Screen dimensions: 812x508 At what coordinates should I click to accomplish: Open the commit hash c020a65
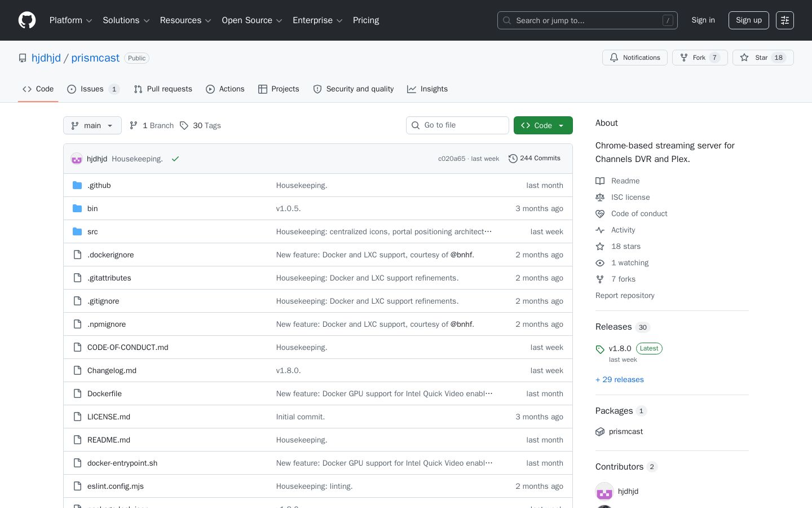pyautogui.click(x=452, y=159)
